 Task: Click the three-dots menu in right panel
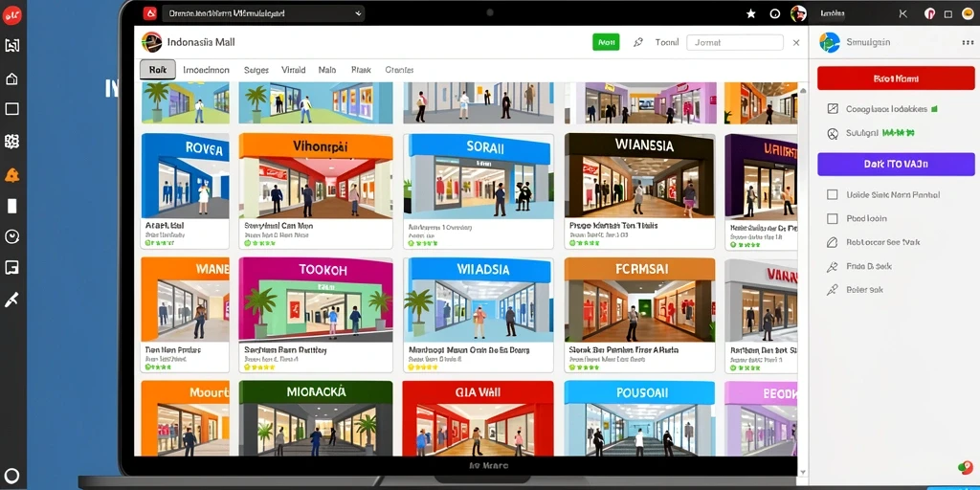pos(968,42)
